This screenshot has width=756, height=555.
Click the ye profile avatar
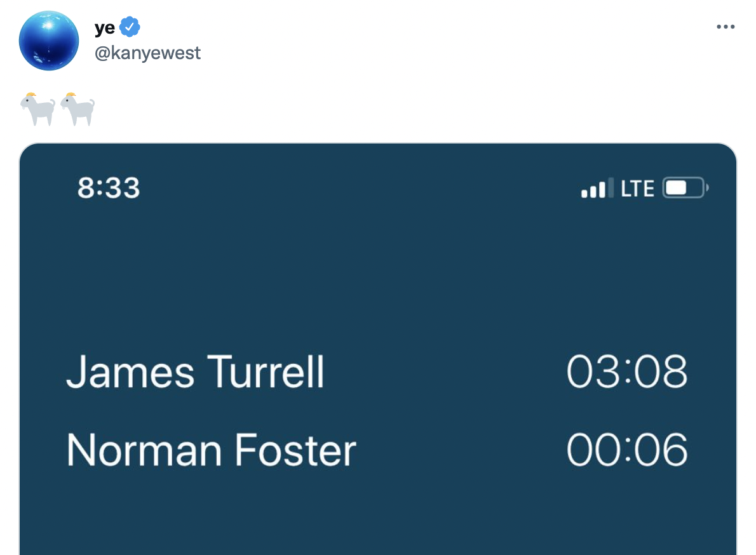click(x=49, y=40)
